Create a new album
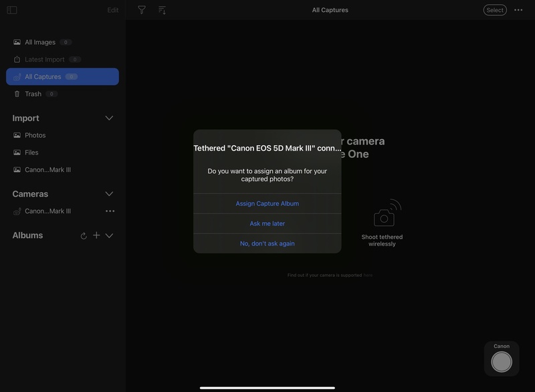This screenshot has width=535, height=392. 96,235
